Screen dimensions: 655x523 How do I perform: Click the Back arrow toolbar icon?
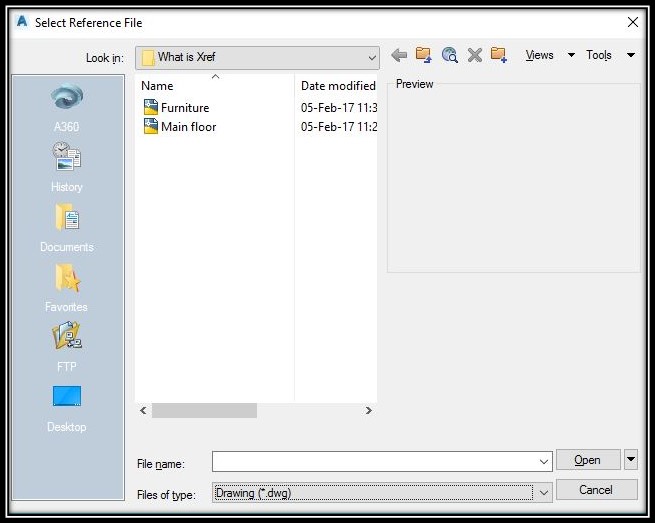pos(399,55)
